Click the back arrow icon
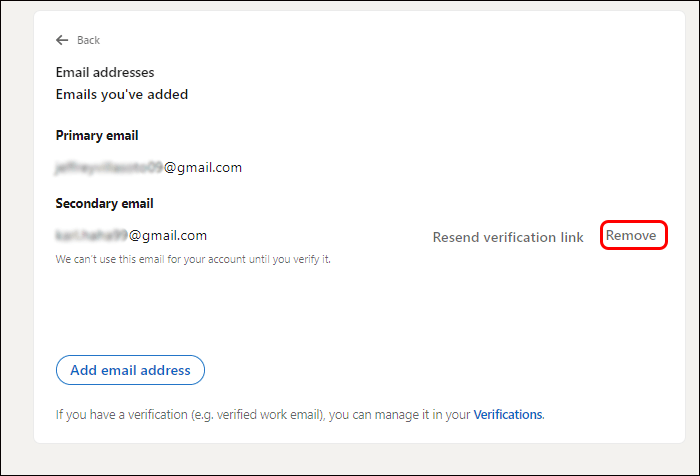 tap(62, 40)
